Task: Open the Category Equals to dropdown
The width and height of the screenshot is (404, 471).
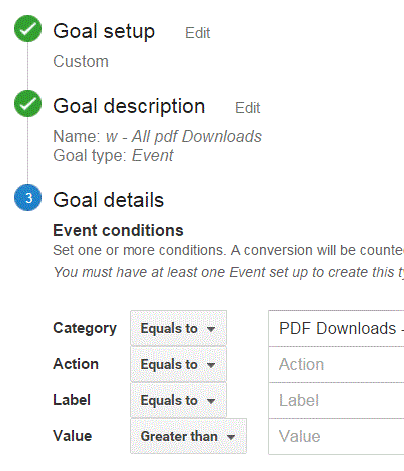Action: tap(178, 328)
